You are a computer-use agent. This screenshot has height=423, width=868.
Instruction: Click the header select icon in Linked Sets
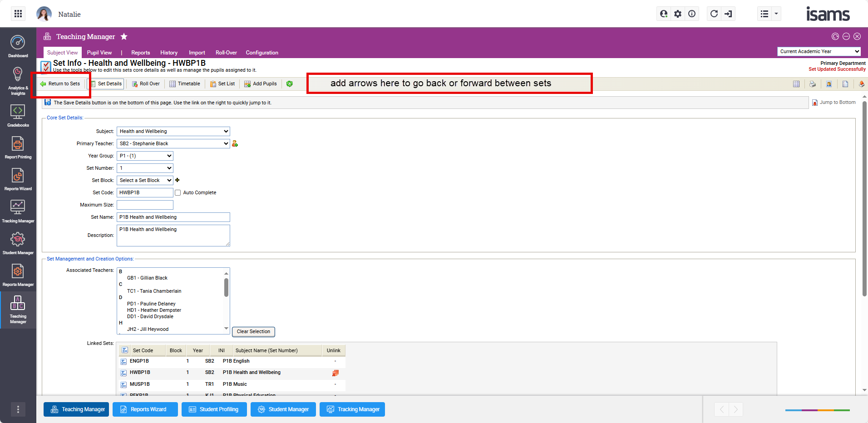point(125,350)
